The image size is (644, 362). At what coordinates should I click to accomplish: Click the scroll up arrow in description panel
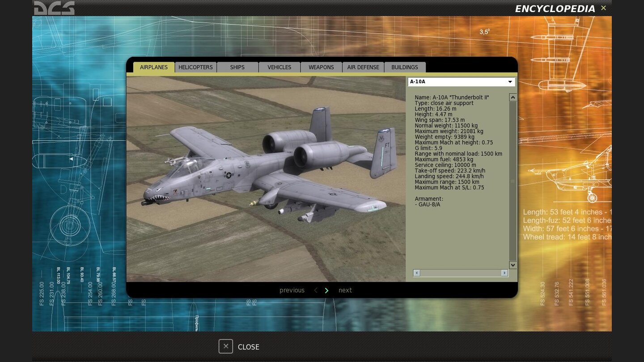(x=513, y=97)
